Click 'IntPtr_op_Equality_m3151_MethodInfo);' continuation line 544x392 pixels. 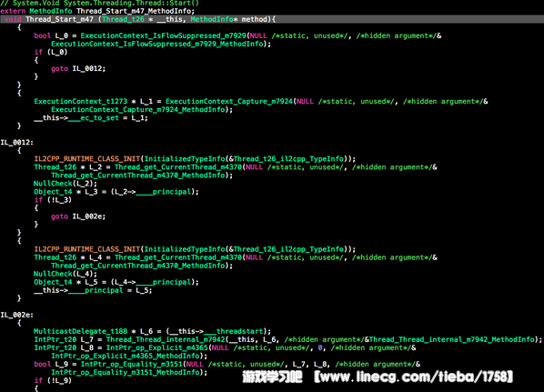[x=129, y=372]
